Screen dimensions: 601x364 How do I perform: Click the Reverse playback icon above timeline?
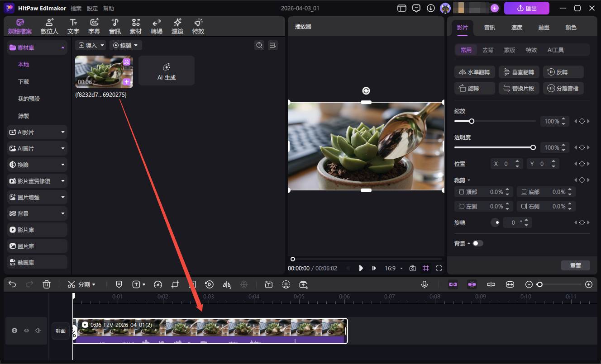click(x=209, y=284)
